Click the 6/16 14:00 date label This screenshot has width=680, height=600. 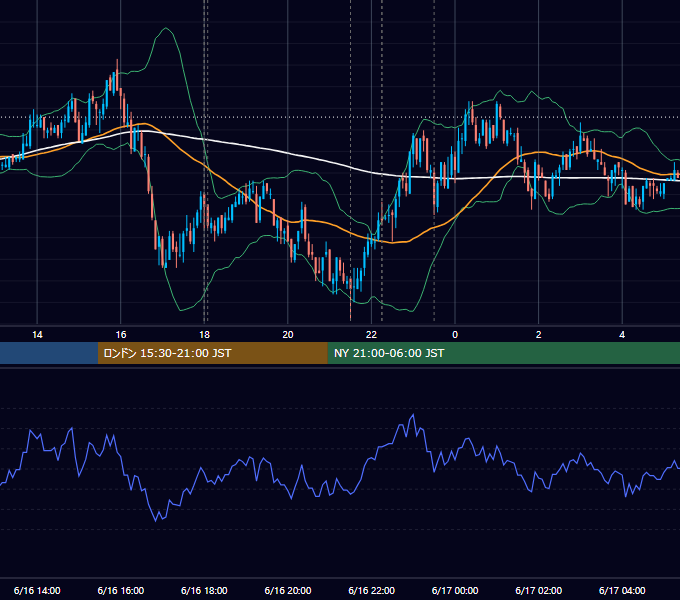tap(37, 590)
